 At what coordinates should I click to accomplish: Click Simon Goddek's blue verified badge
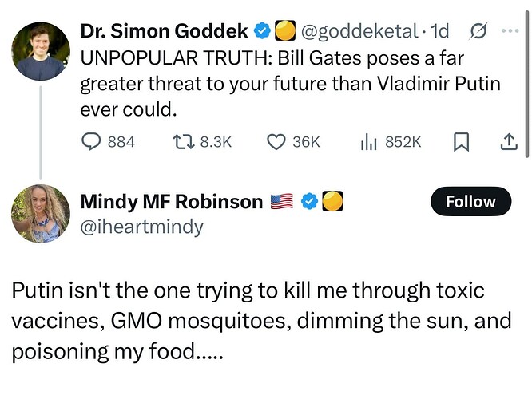tap(262, 31)
